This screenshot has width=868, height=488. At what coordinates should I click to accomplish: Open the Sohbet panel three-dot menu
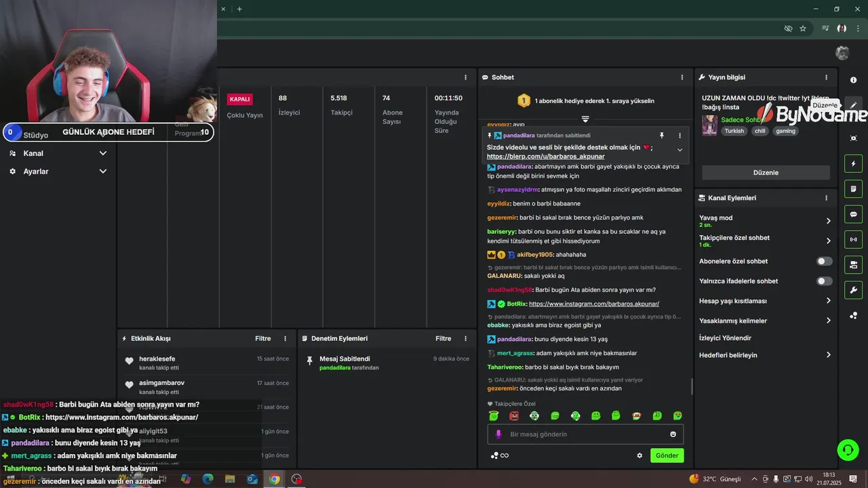(x=682, y=77)
